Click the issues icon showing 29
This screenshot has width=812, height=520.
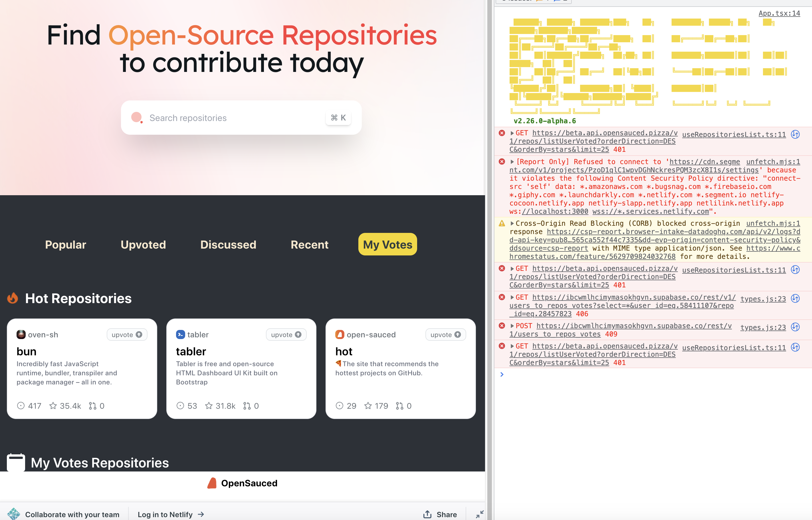pyautogui.click(x=340, y=406)
